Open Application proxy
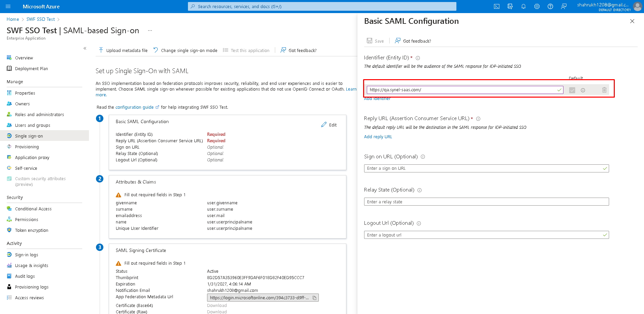Image resolution: width=644 pixels, height=314 pixels. tap(32, 158)
